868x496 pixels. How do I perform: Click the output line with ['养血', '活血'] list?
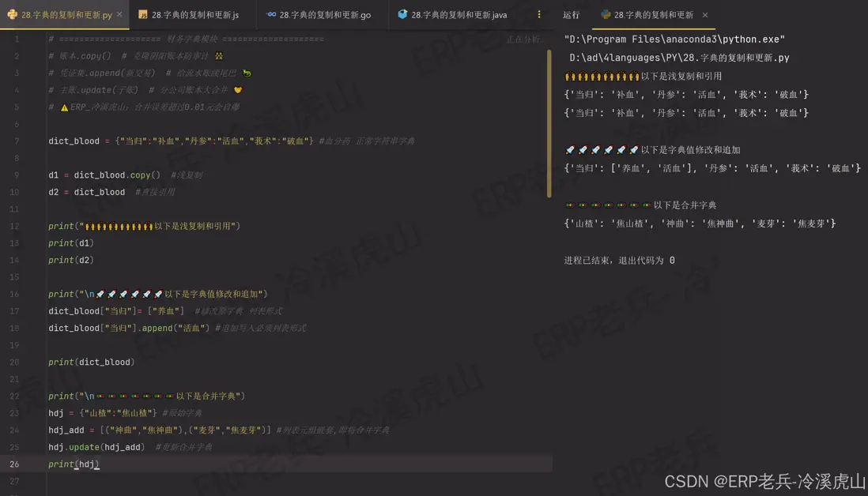(712, 168)
